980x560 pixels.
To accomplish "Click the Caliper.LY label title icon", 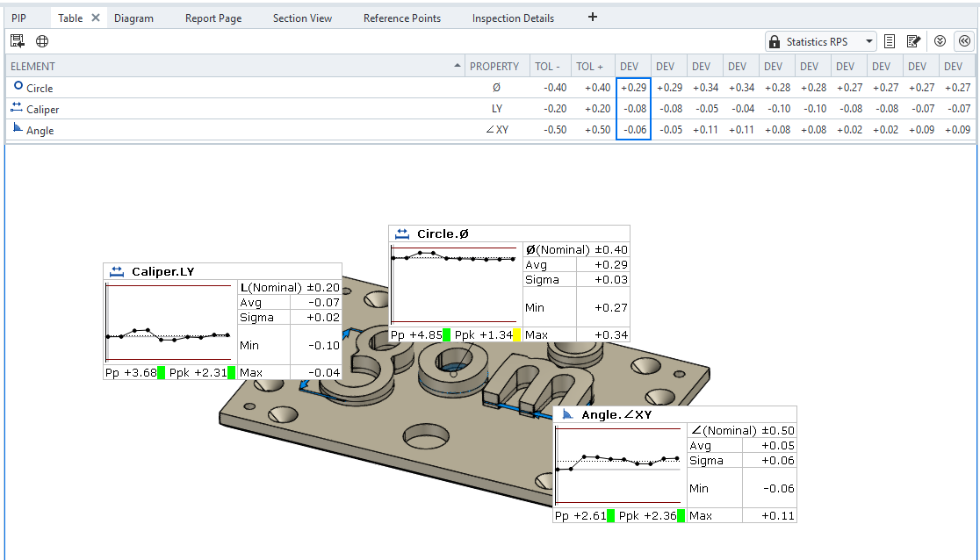I will tap(115, 271).
